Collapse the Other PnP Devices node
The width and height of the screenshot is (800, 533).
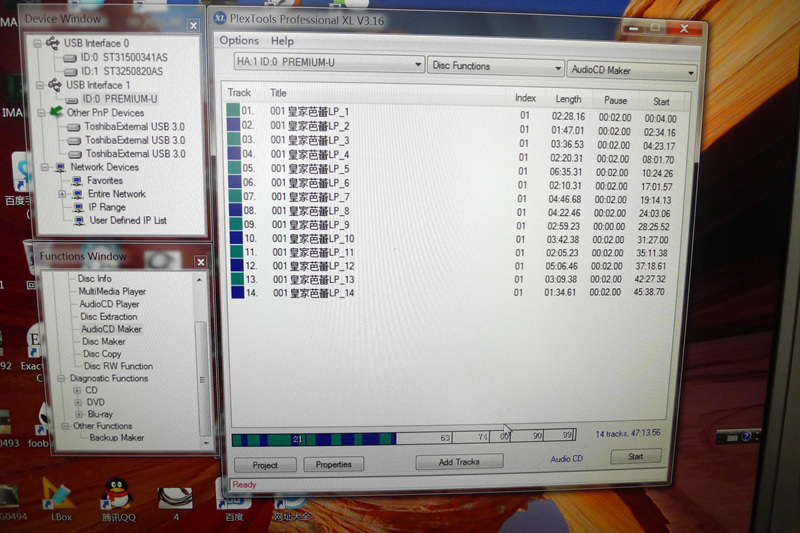(x=41, y=112)
